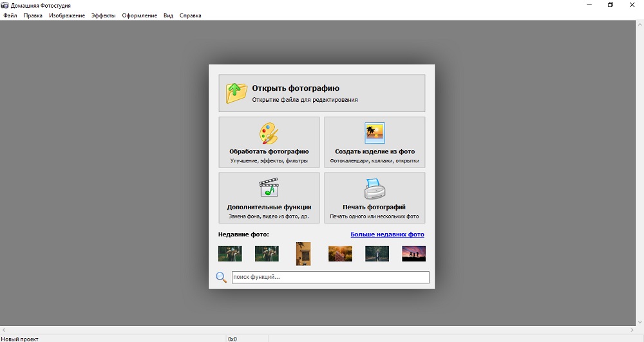Image resolution: width=644 pixels, height=342 pixels.
Task: Click in the поиск функций search field
Action: coord(330,278)
